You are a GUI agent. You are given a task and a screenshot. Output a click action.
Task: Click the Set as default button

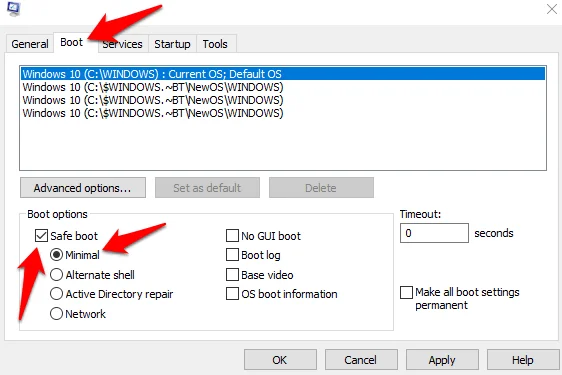[x=207, y=188]
